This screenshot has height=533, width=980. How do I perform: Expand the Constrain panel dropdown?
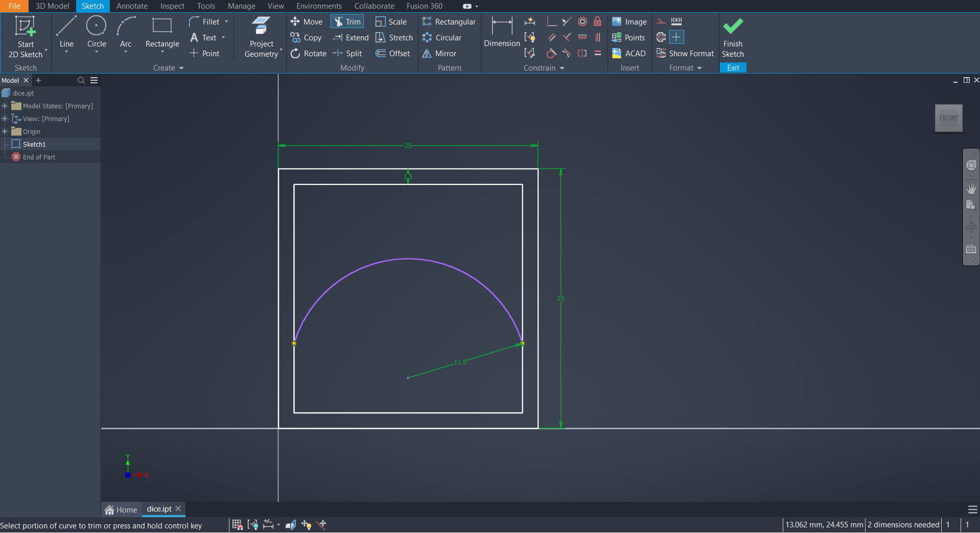(562, 68)
